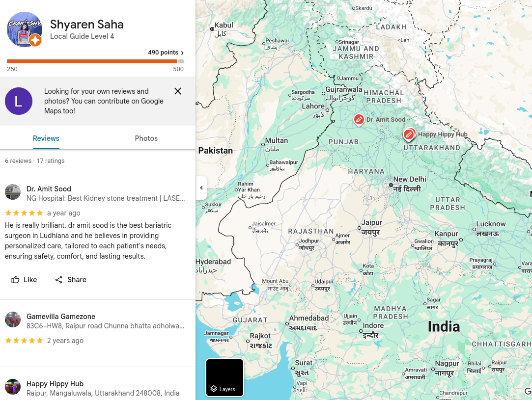This screenshot has width=532, height=400.
Task: Click the Happy Hippy Hub map pin
Action: [x=409, y=134]
